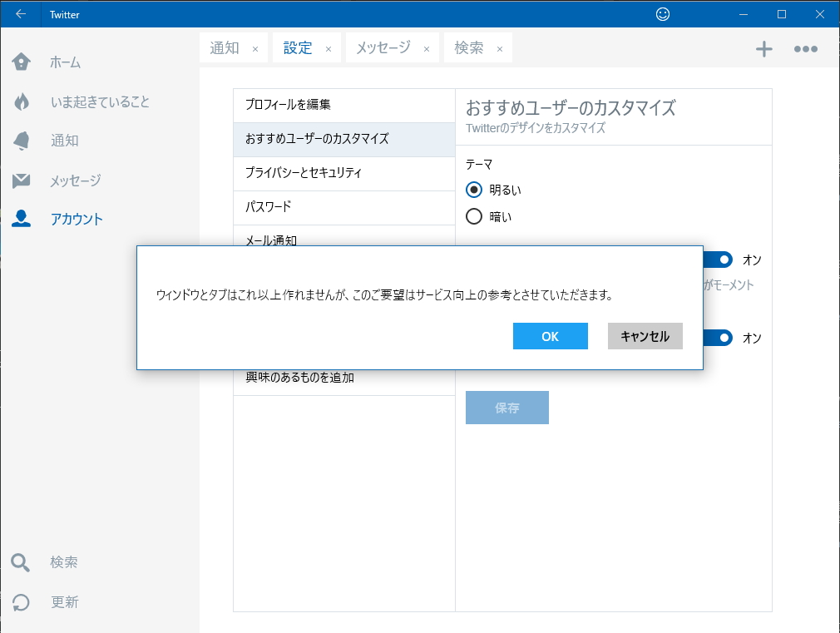Select the 明るい theme radio button
840x633 pixels.
tap(473, 190)
